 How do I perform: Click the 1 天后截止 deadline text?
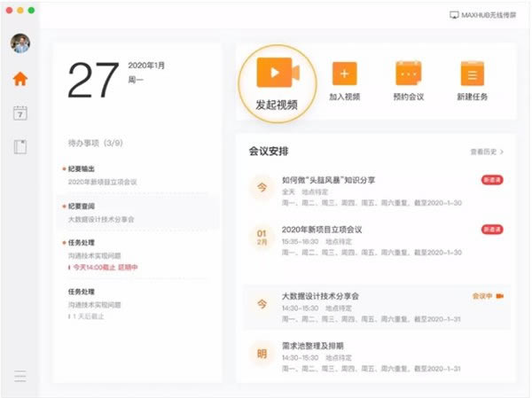[88, 316]
